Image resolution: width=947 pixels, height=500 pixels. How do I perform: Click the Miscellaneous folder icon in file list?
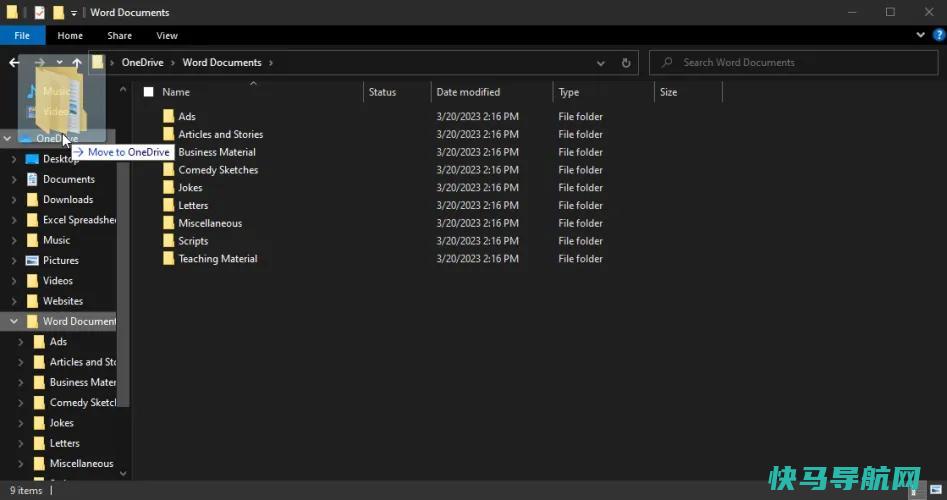(x=169, y=223)
